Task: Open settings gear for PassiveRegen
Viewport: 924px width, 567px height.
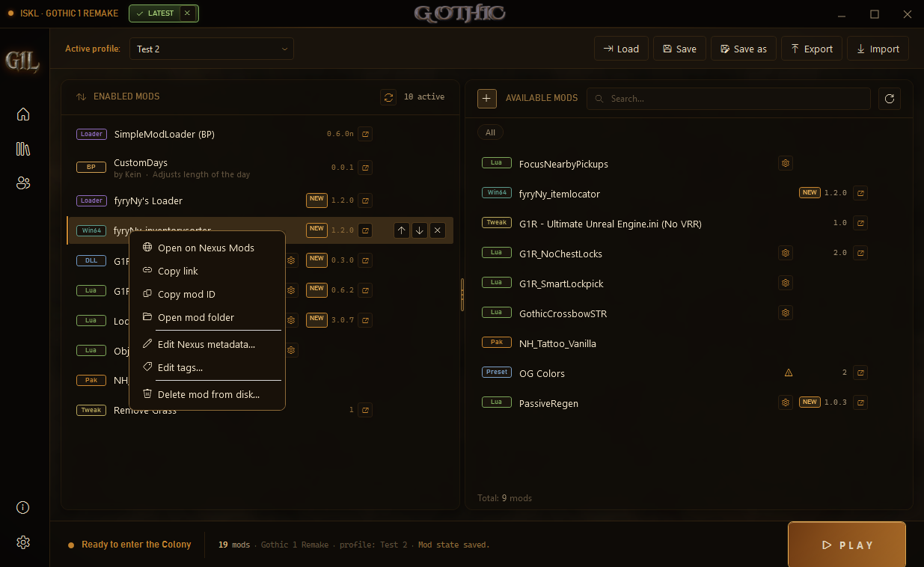Action: (x=786, y=402)
